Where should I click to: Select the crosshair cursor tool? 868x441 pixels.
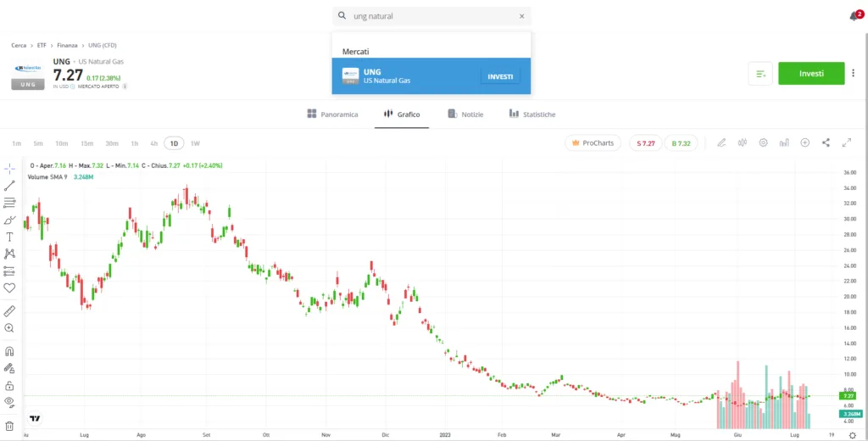[9, 169]
